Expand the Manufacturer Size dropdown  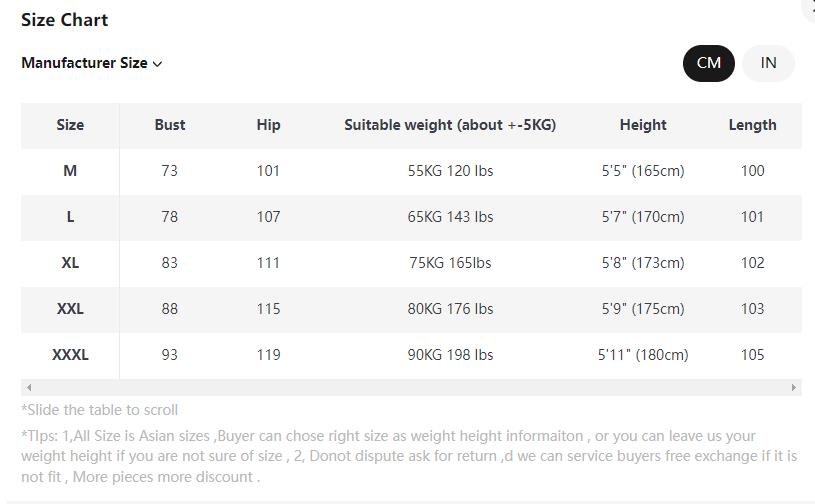(x=92, y=63)
